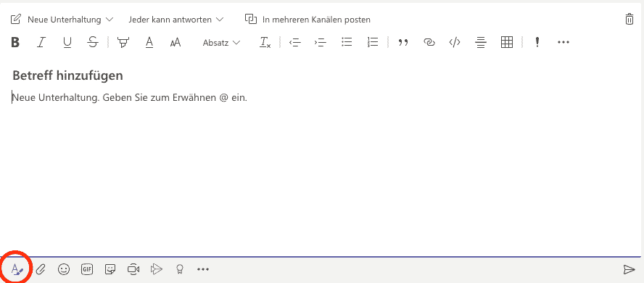Open the emoji picker
Screen dimensions: 644x283
tap(64, 269)
